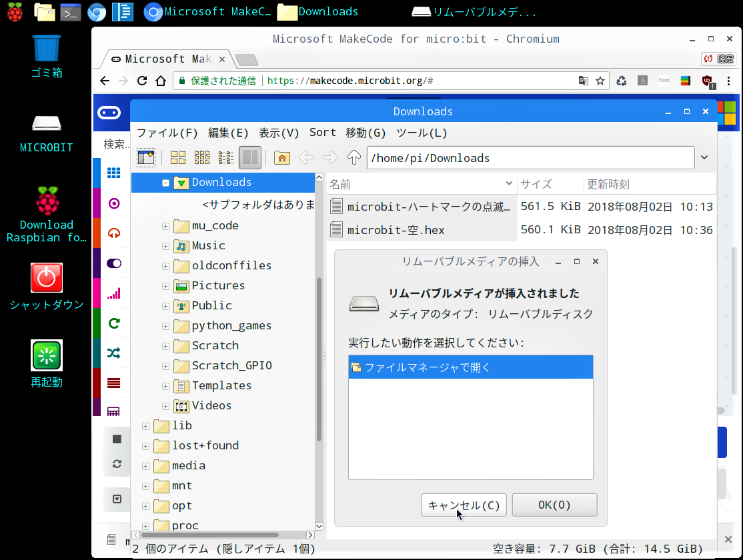Expand the Pictures folder in tree
This screenshot has height=560, width=743.
tap(165, 286)
